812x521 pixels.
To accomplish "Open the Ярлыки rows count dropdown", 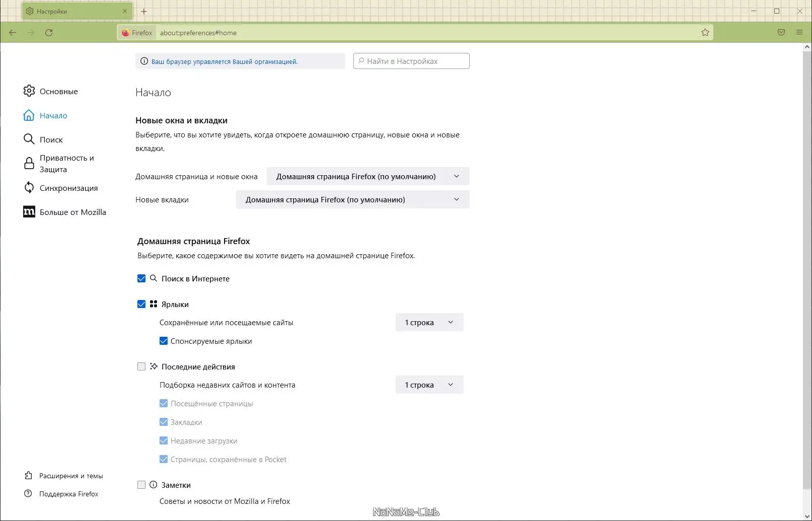I will (x=429, y=322).
